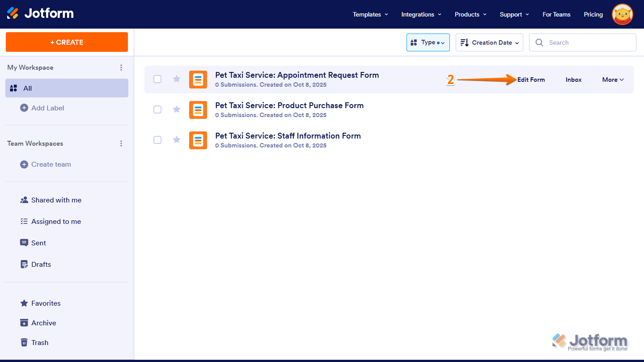Image resolution: width=644 pixels, height=362 pixels.
Task: Open the Archive section in sidebar
Action: (24, 323)
